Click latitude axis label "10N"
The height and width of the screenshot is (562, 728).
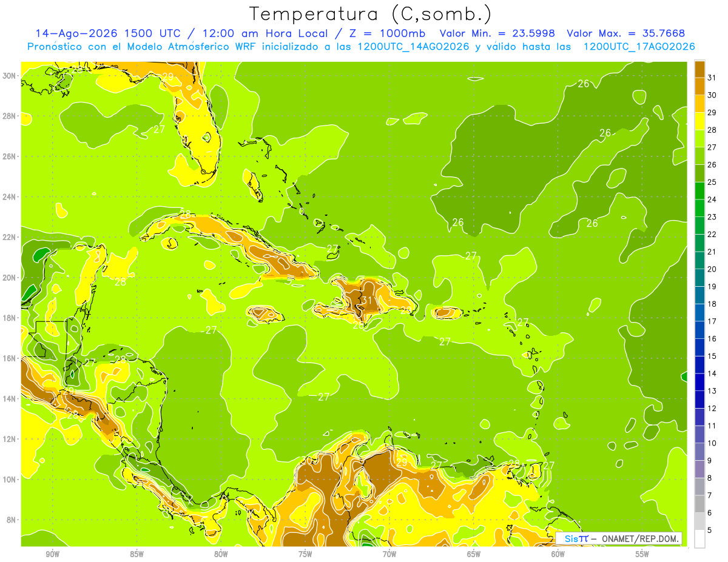(x=9, y=480)
